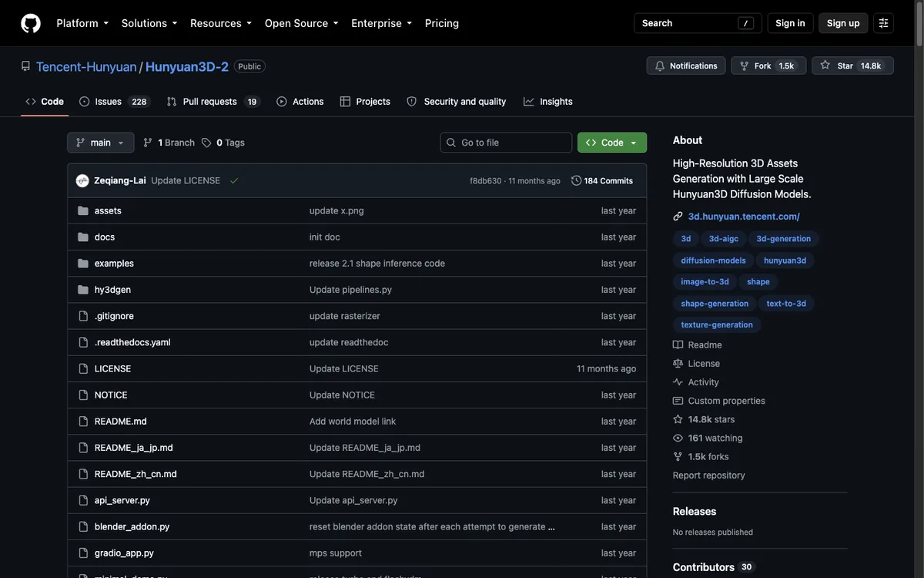Open the Insights tab
Image resolution: width=924 pixels, height=578 pixels.
[548, 102]
